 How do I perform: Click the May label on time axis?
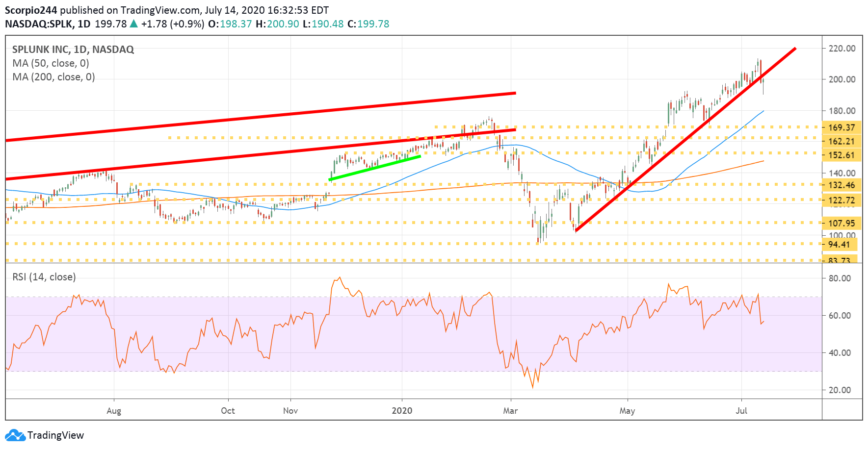(x=627, y=411)
